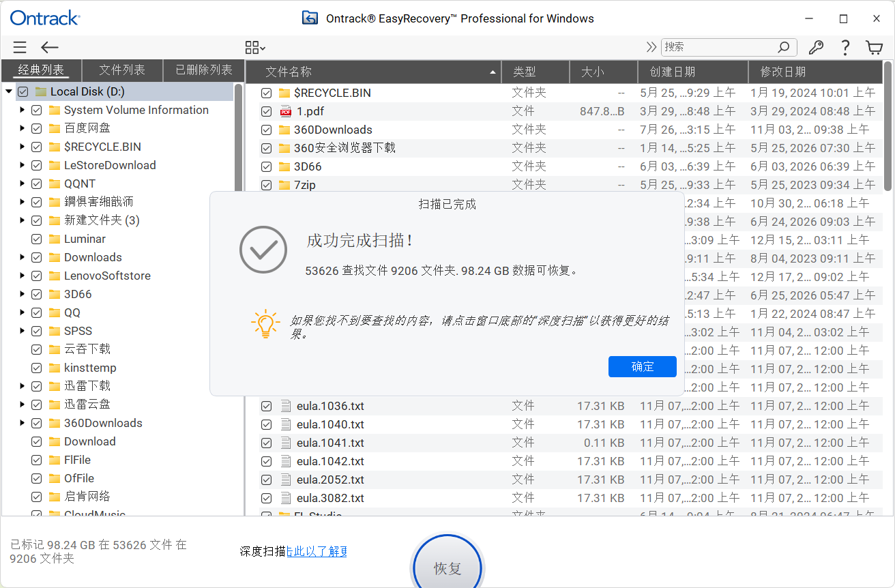Click the 360Downloads folder icon in file list

[285, 130]
